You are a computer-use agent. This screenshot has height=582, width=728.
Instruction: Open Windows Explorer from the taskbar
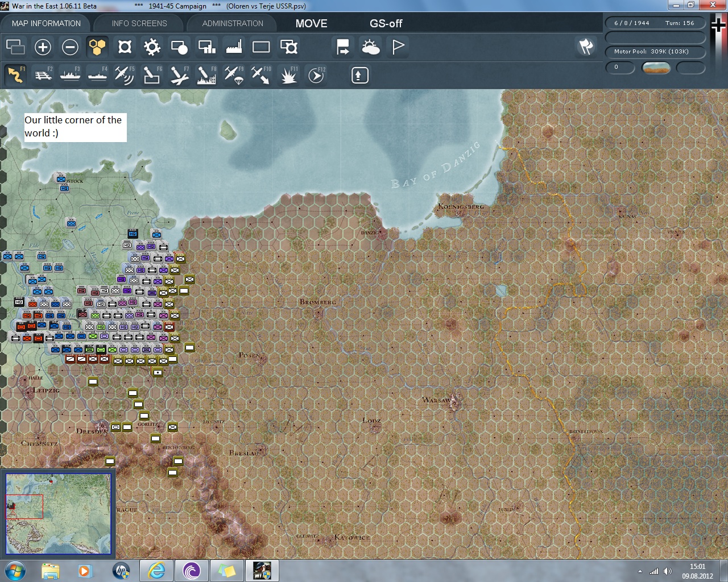51,571
